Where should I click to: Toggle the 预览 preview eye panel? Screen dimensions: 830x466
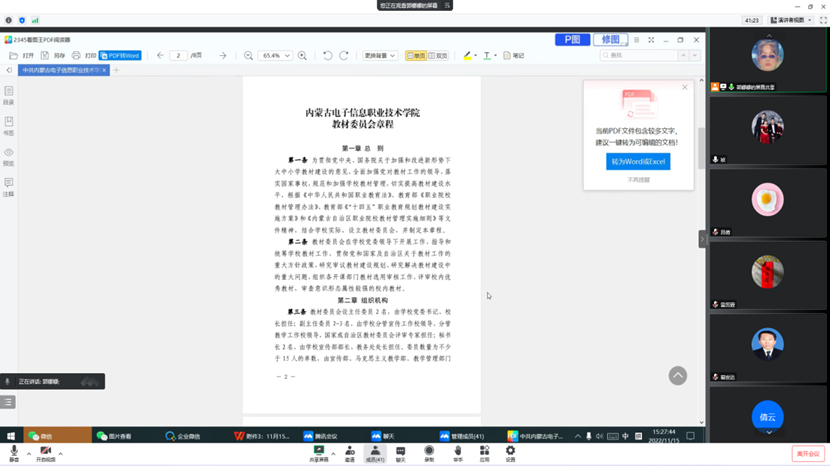click(9, 156)
